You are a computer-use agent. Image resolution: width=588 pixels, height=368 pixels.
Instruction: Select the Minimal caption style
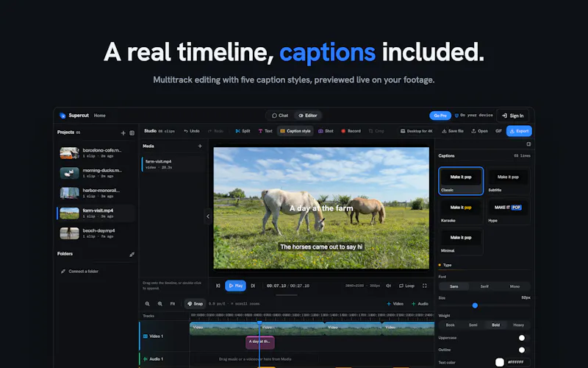[x=461, y=242]
